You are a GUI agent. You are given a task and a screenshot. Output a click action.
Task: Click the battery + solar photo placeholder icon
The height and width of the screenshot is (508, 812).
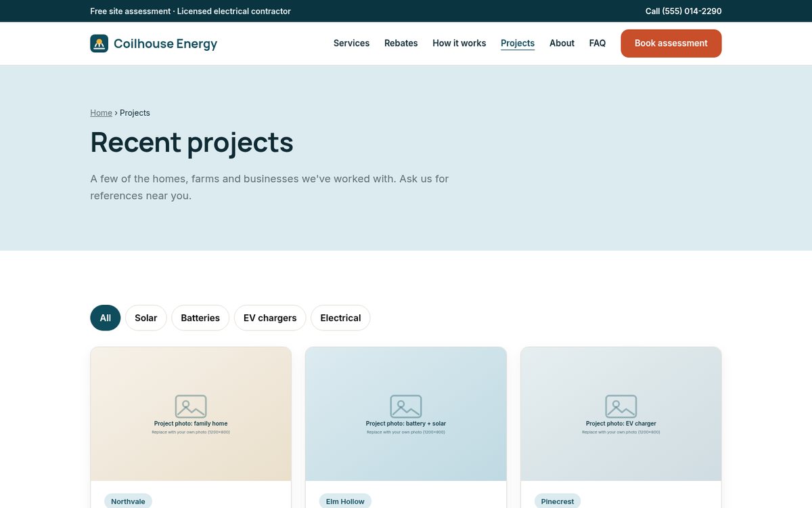point(406,406)
